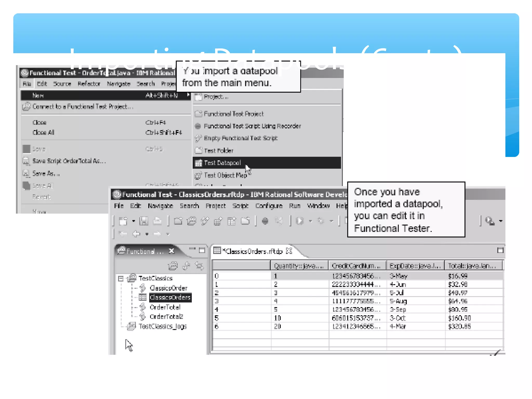This screenshot has height=399, width=532.
Task: Select the $16.99 total cell
Action: [x=474, y=276]
